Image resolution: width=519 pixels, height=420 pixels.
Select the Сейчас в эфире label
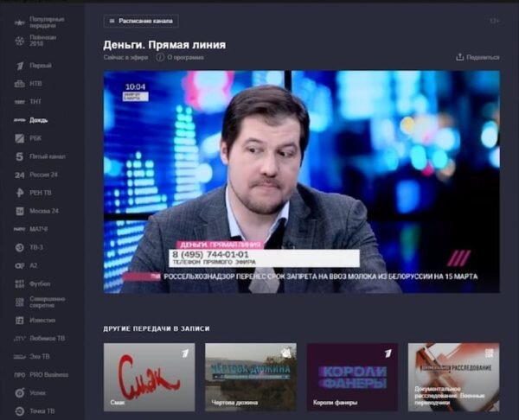pyautogui.click(x=125, y=58)
